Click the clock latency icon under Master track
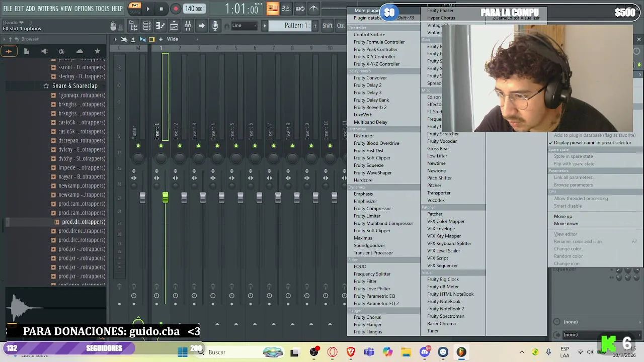This screenshot has width=644, height=362. coord(134,296)
